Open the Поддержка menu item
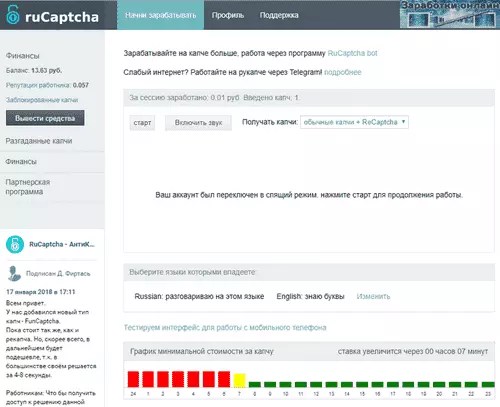Screen dimensions: 500x407 pyautogui.click(x=279, y=15)
